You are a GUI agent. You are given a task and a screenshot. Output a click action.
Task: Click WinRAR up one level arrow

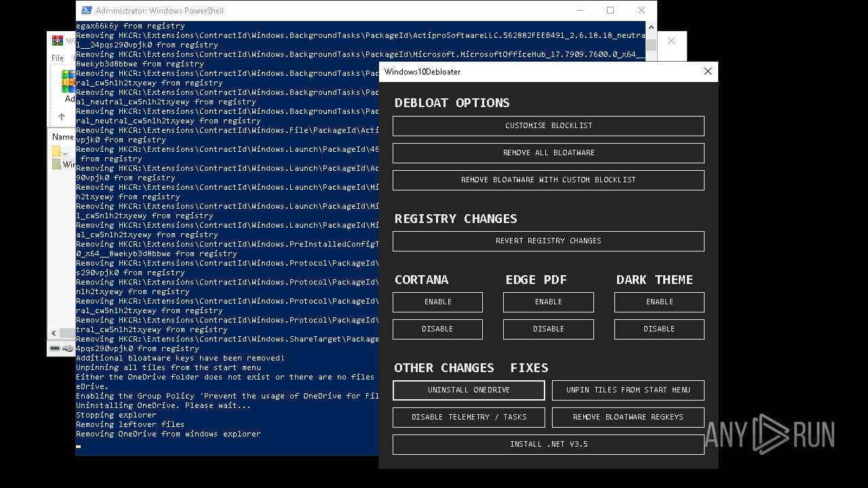[62, 117]
